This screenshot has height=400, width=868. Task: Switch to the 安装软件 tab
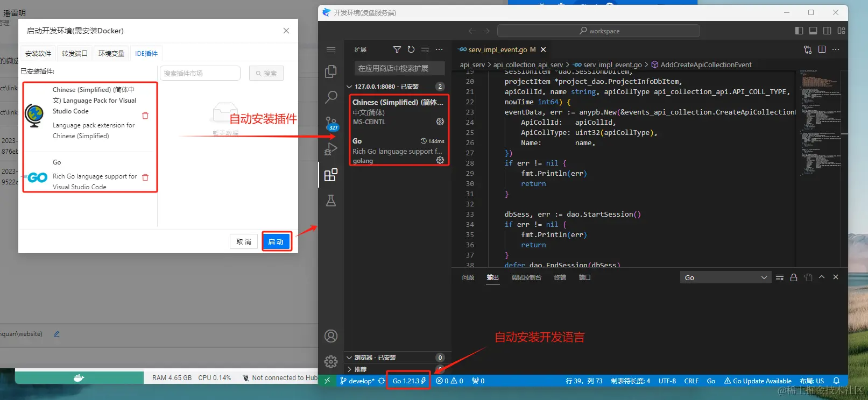(38, 54)
